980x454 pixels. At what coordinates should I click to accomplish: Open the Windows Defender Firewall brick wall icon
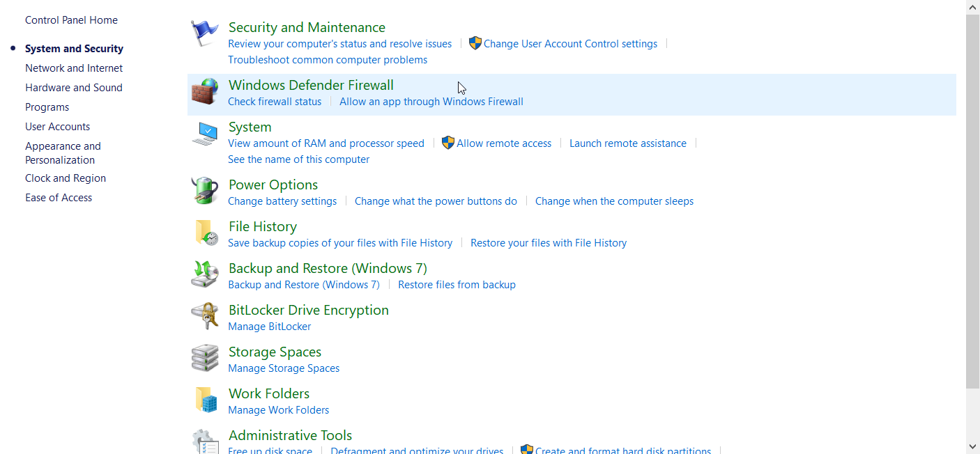click(x=205, y=91)
